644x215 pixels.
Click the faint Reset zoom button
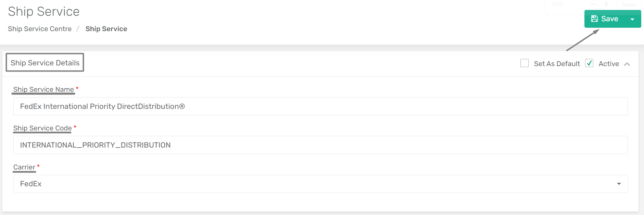[629, 4]
